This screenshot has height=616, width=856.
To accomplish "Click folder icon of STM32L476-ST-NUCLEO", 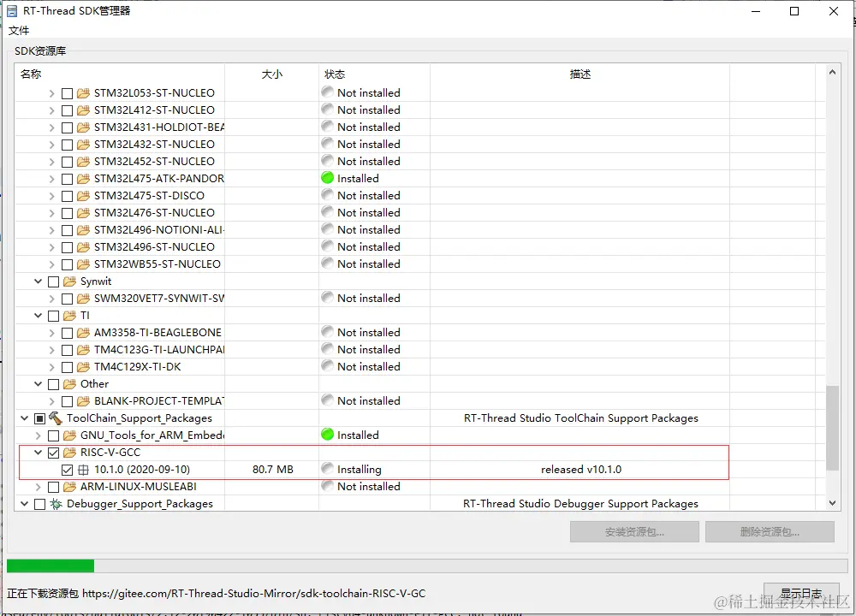I will [83, 213].
